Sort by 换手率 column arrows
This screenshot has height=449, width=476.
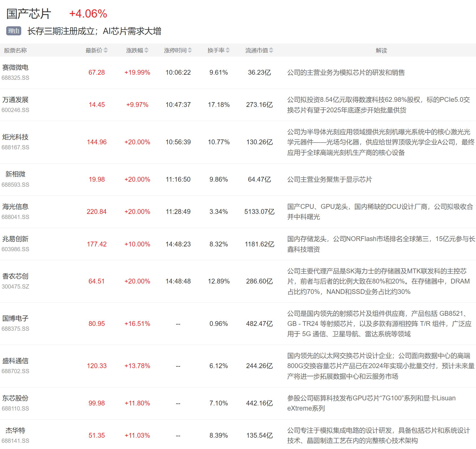[x=228, y=50]
